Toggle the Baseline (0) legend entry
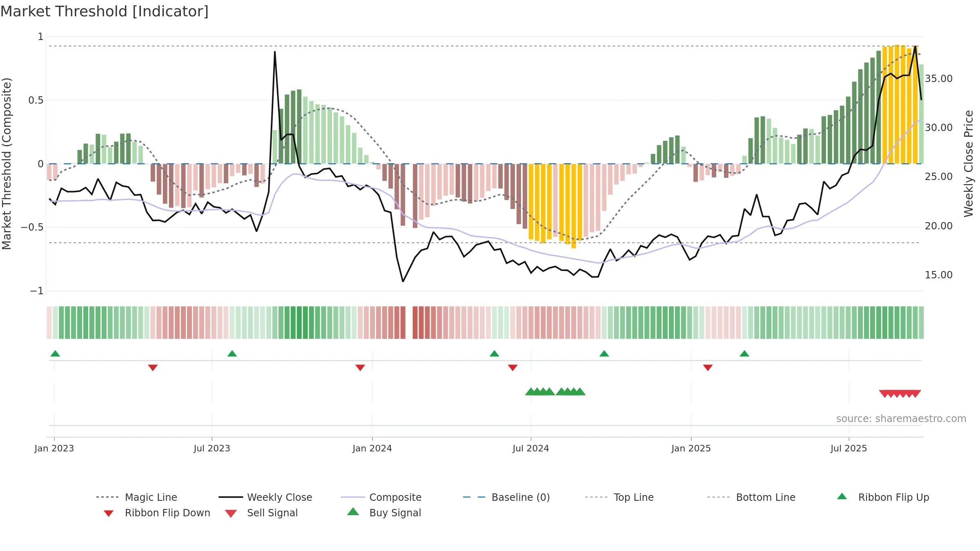The width and height of the screenshot is (980, 551). pyautogui.click(x=506, y=497)
